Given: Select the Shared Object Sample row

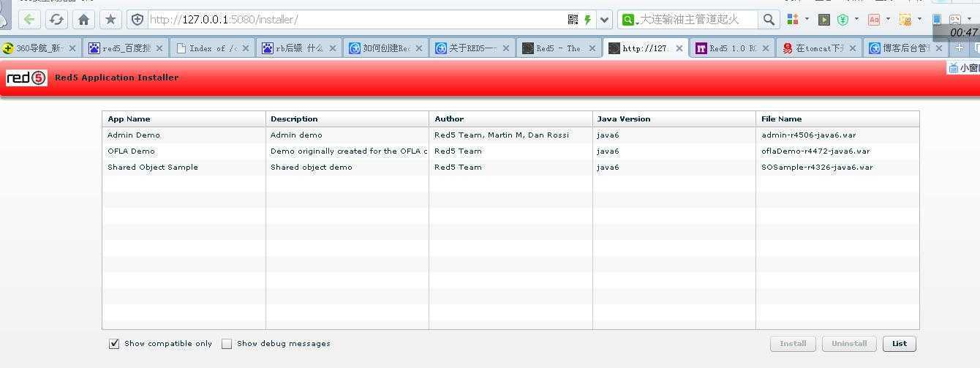Looking at the screenshot, I should pos(510,167).
